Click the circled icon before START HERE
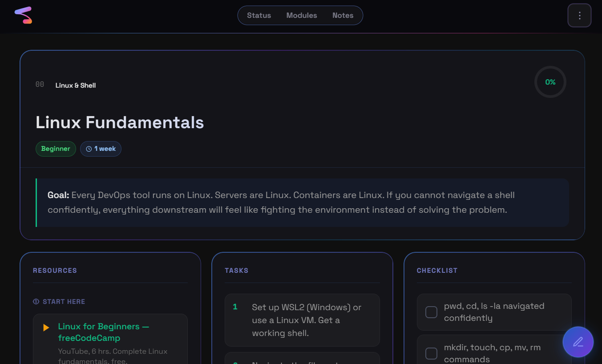This screenshot has height=364, width=602. coord(36,302)
